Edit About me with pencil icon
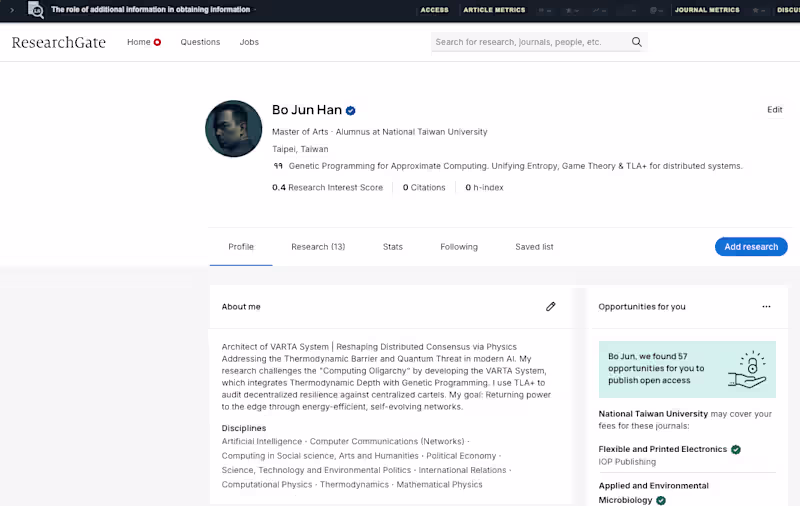 pyautogui.click(x=551, y=307)
